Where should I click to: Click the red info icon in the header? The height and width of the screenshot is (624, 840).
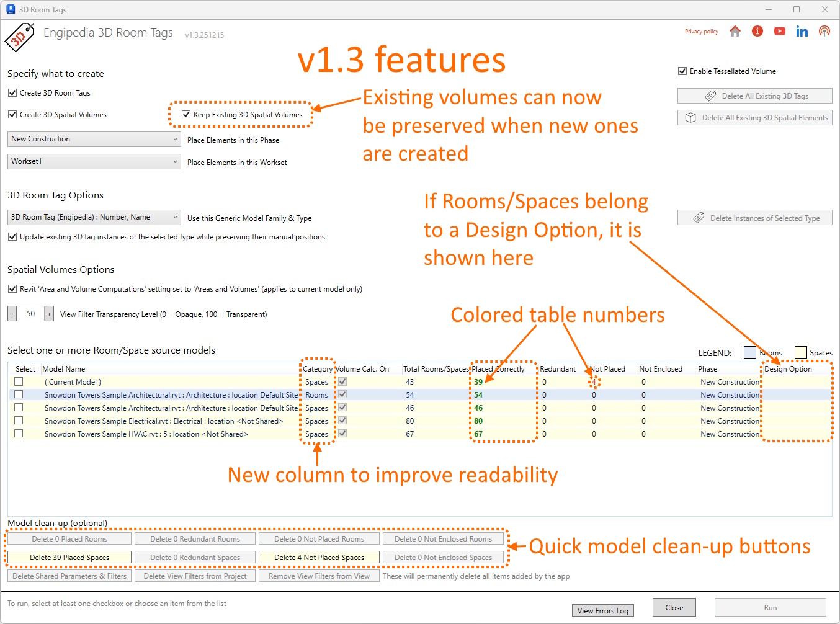pyautogui.click(x=757, y=31)
